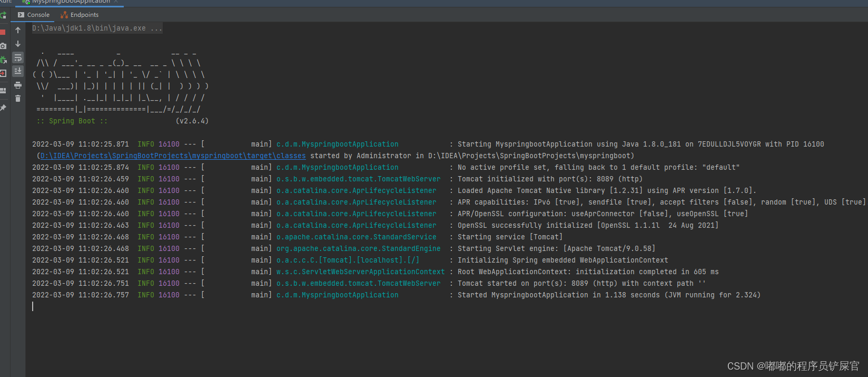
Task: Click 'APR capabilities: IPv6 [true]' message
Action: (x=662, y=202)
